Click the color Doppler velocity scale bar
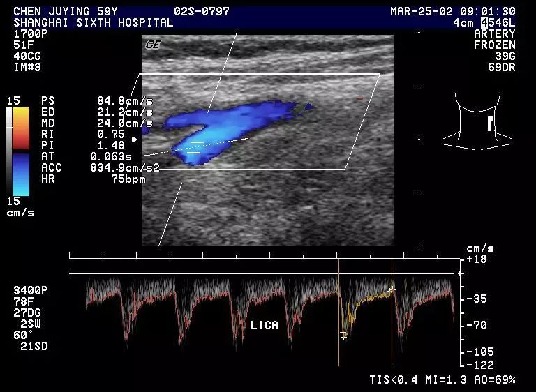 coord(21,151)
